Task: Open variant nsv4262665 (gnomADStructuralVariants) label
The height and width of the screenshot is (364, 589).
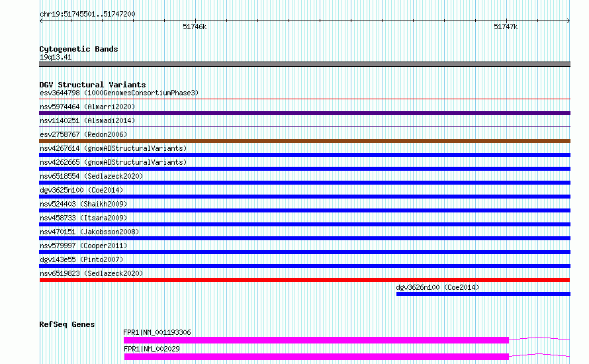Action: point(113,162)
